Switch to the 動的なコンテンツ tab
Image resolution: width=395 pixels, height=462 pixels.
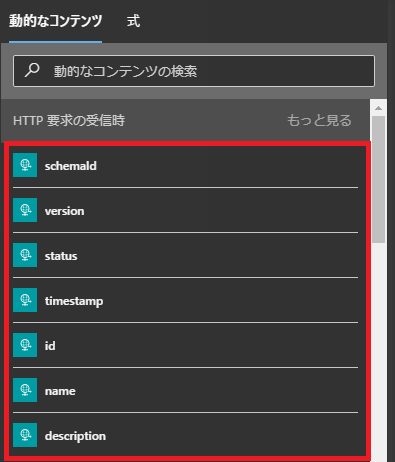[x=55, y=21]
